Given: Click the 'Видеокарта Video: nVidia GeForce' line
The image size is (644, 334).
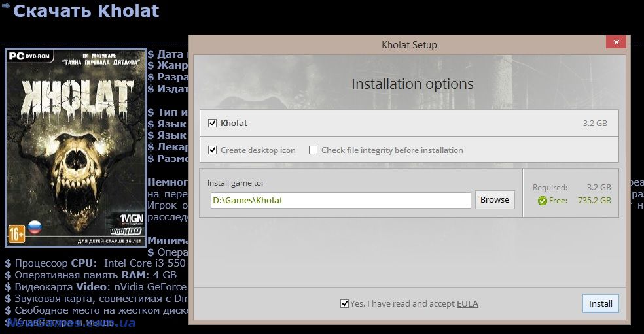Looking at the screenshot, I should [96, 287].
